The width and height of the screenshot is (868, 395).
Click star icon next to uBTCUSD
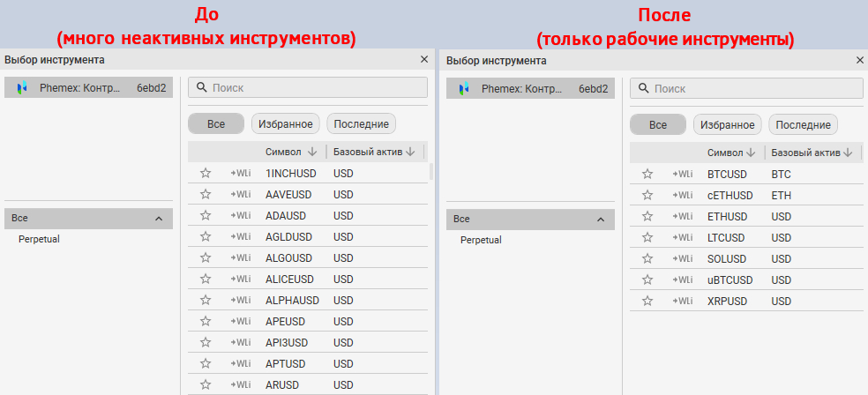pos(647,280)
